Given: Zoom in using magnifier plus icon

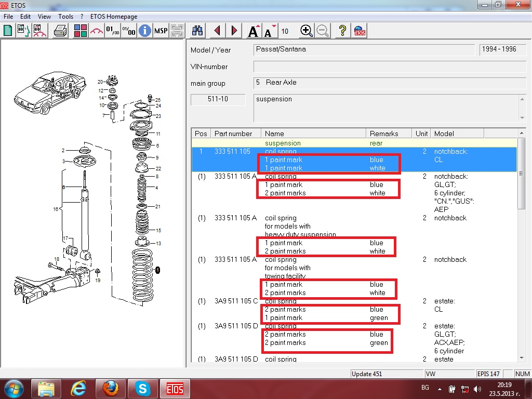Looking at the screenshot, I should coord(307,31).
